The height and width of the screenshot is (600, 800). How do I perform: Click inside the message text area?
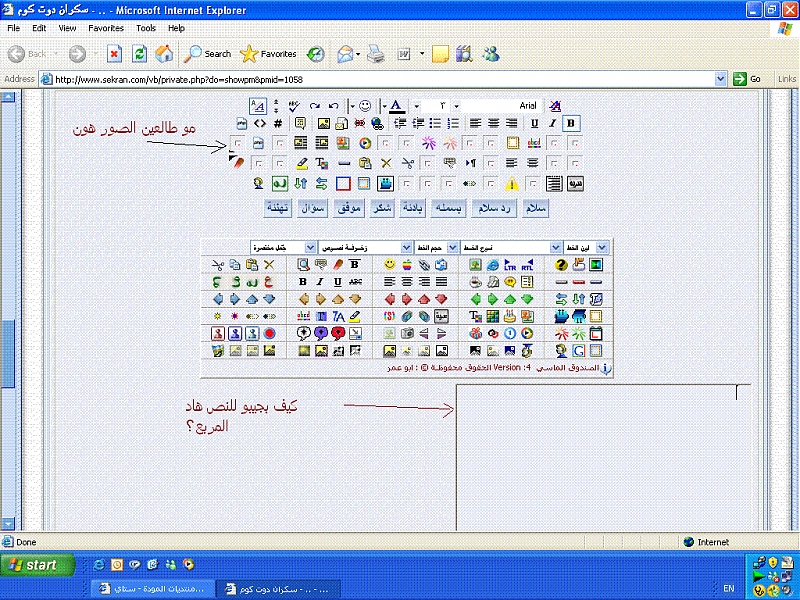[600, 460]
